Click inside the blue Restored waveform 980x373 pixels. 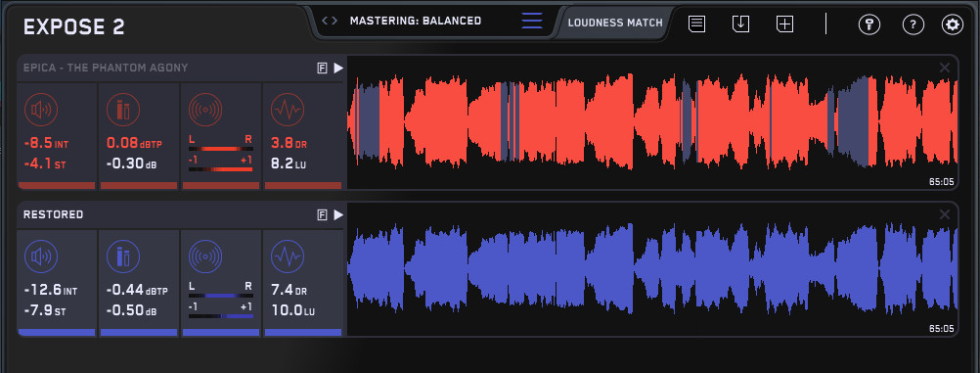point(652,269)
